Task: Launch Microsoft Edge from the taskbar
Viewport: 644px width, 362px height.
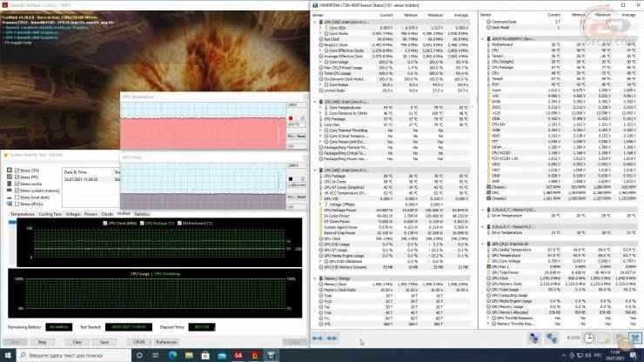Action: coord(172,355)
